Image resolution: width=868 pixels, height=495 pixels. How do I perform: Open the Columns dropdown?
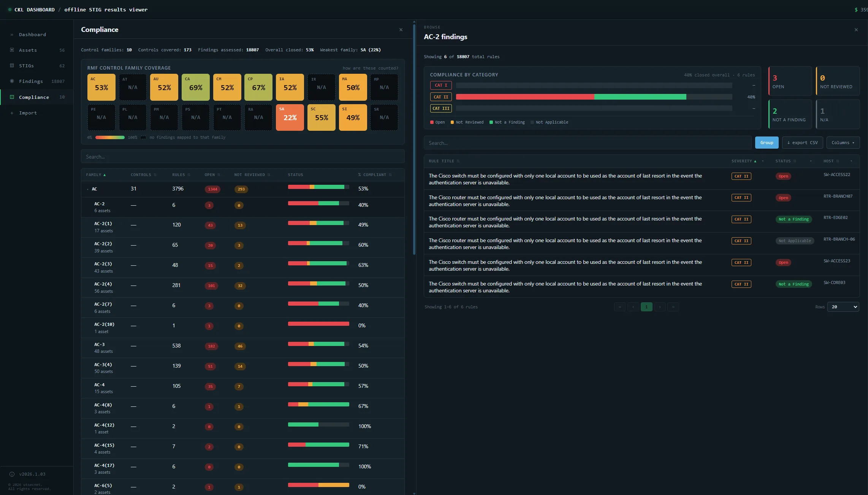tap(843, 143)
